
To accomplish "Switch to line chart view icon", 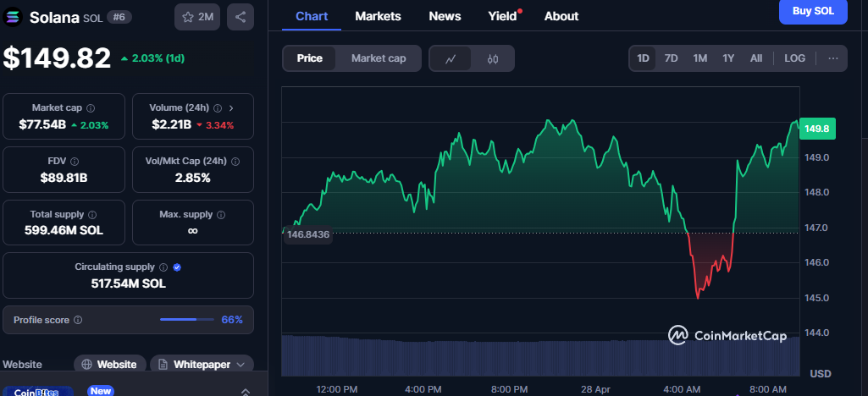I will tap(451, 58).
